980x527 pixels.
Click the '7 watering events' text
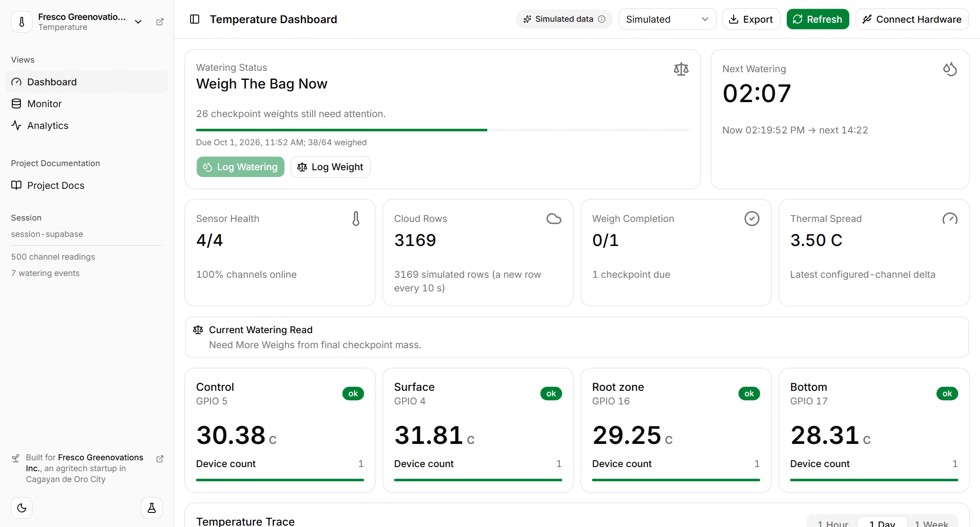pos(45,273)
